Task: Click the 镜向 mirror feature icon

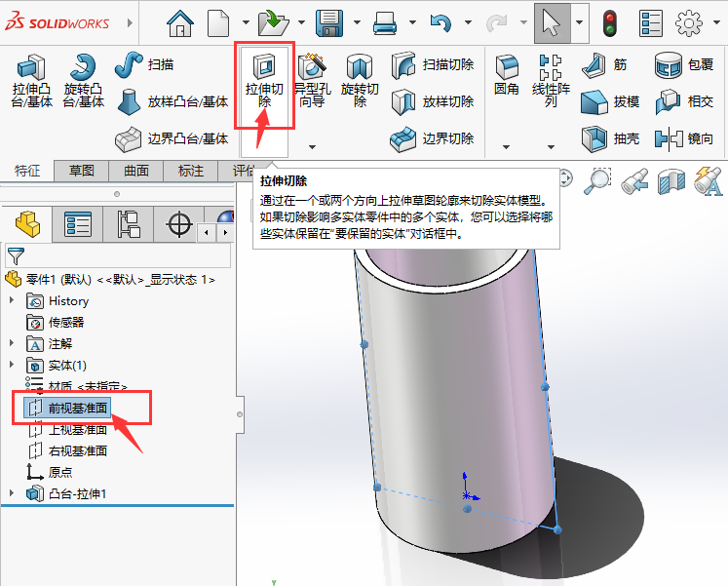Action: coord(684,138)
